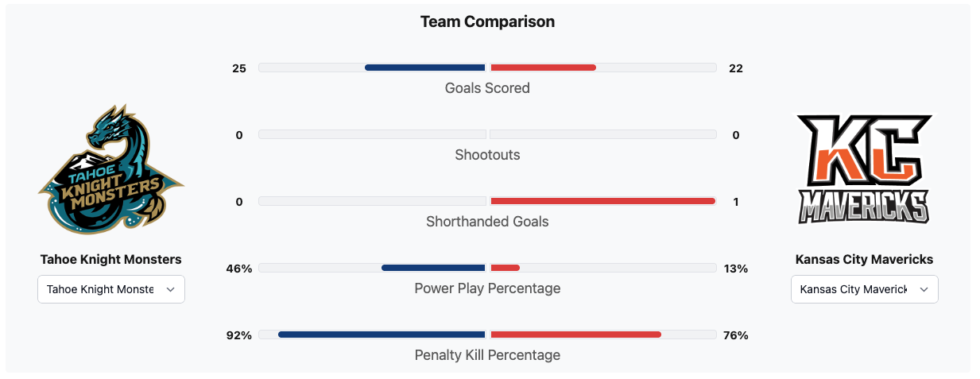Click the red Power Play Percentage bar
The image size is (980, 379).
pos(505,268)
